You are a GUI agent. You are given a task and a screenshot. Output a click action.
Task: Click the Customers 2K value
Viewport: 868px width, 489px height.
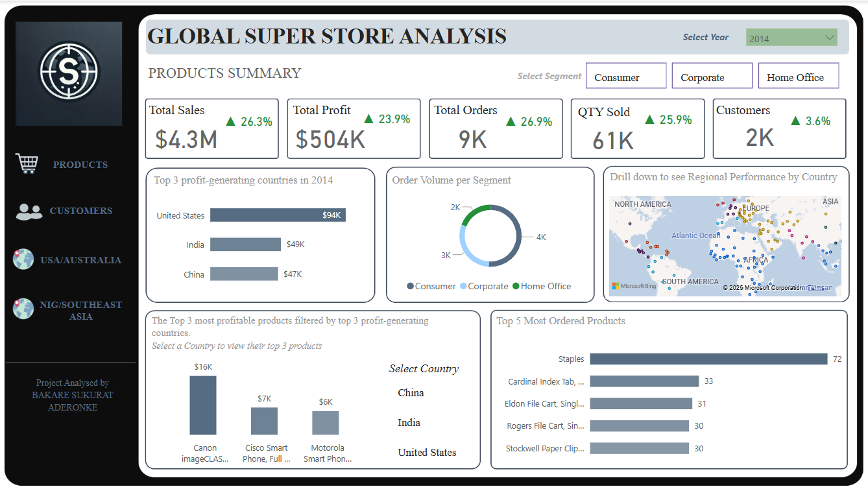[759, 138]
